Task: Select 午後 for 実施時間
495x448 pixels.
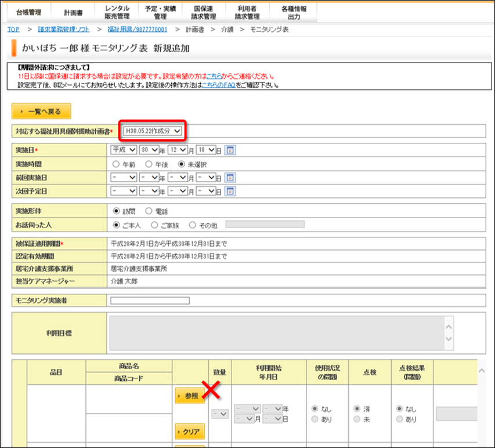Action: click(x=149, y=164)
